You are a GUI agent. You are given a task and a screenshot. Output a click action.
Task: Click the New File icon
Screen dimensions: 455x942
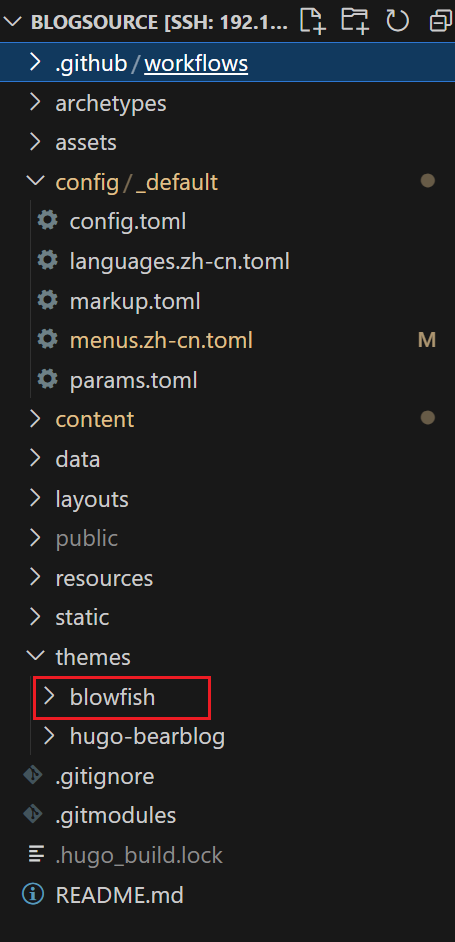click(x=313, y=21)
